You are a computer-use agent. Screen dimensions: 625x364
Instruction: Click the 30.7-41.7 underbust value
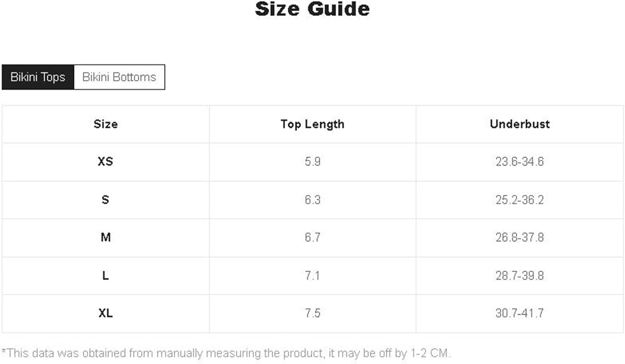520,313
